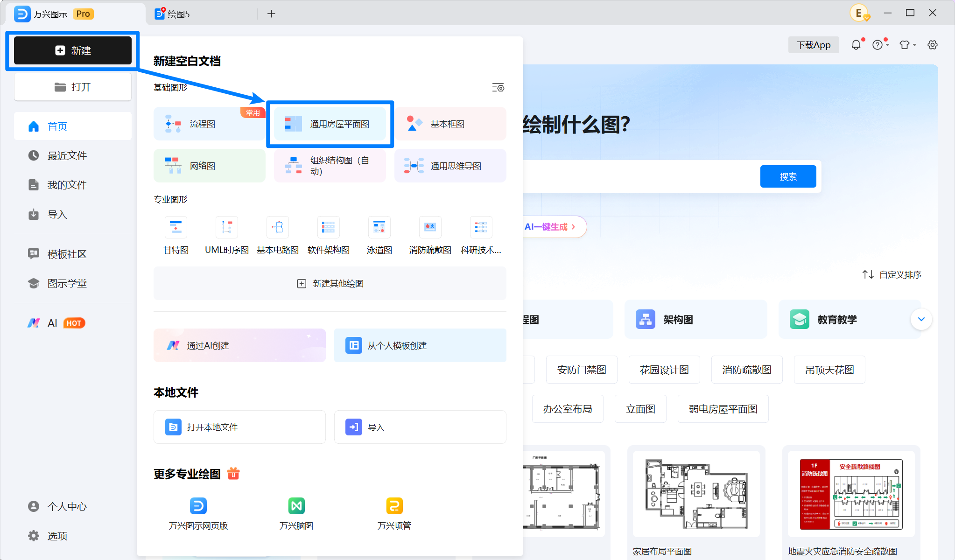Screen dimensions: 955x560
Task: Choose the 基本电路图 diagram icon
Action: (278, 227)
